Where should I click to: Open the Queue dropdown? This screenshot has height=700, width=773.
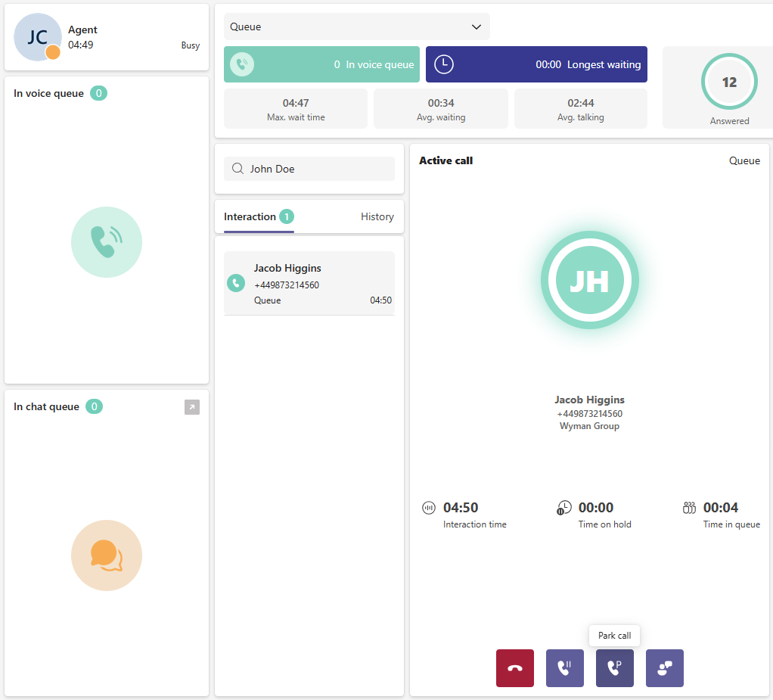[356, 26]
